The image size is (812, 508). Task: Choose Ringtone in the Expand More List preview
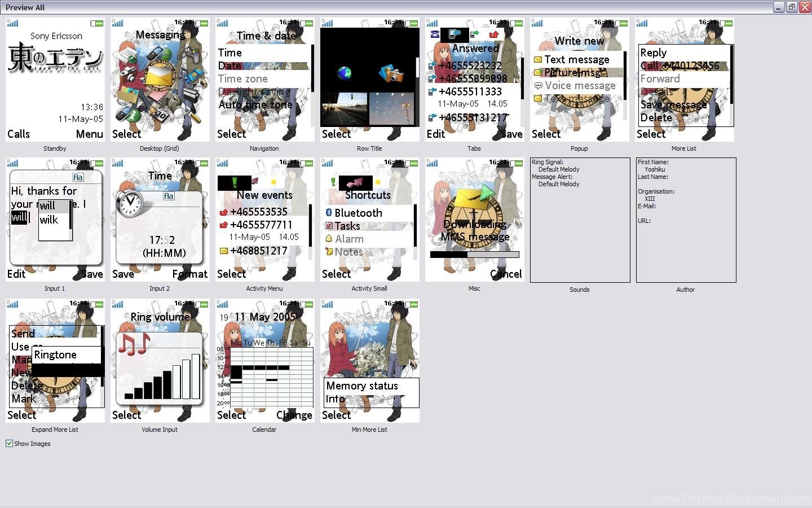(x=55, y=355)
